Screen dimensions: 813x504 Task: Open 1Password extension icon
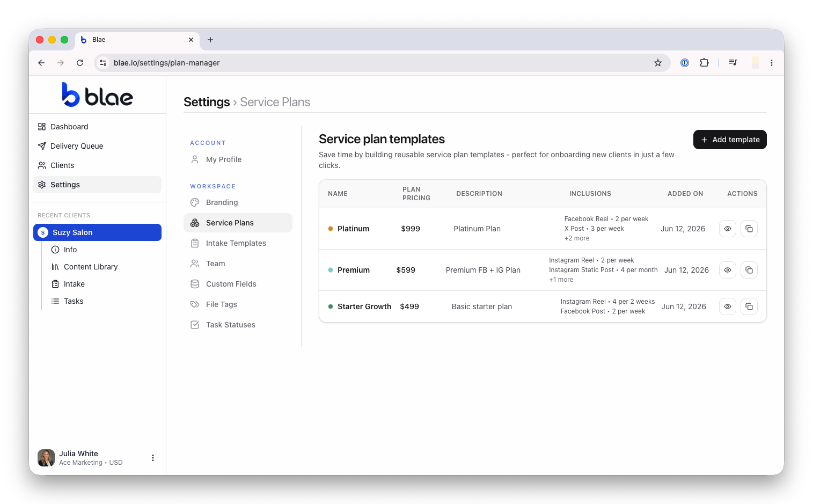click(x=685, y=63)
